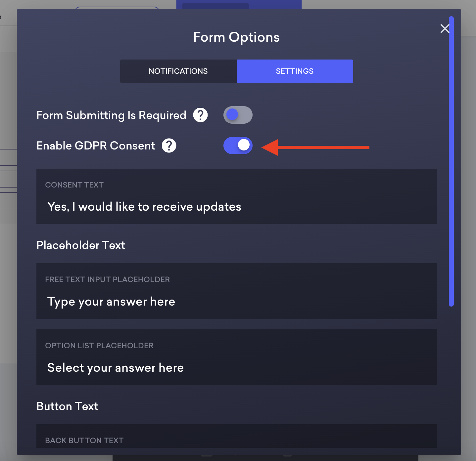The image size is (476, 461).
Task: Enable the Form Submitting Is Required toggle
Action: point(238,115)
